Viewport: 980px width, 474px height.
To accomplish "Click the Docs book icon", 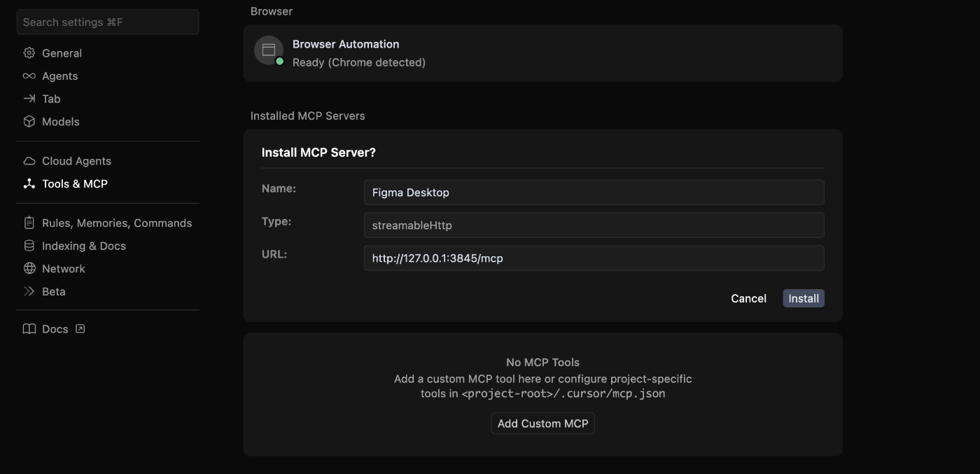I will pyautogui.click(x=29, y=329).
